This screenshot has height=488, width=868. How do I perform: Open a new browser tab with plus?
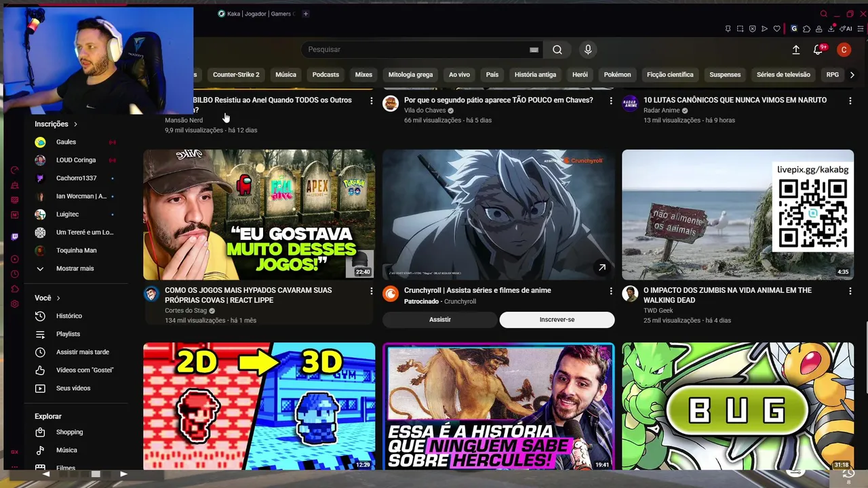point(306,14)
